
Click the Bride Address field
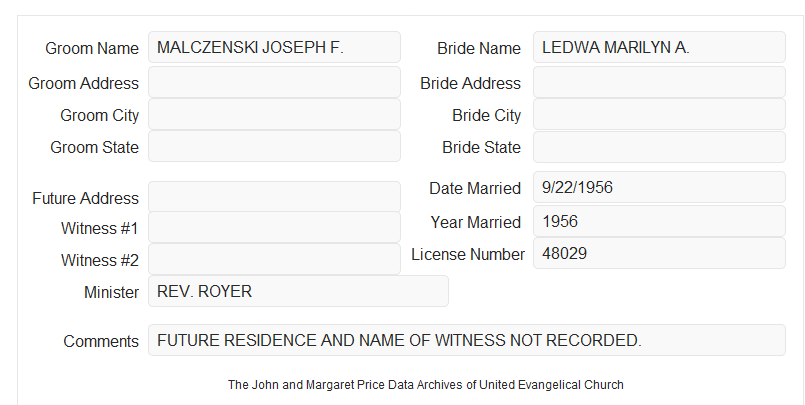click(x=659, y=82)
